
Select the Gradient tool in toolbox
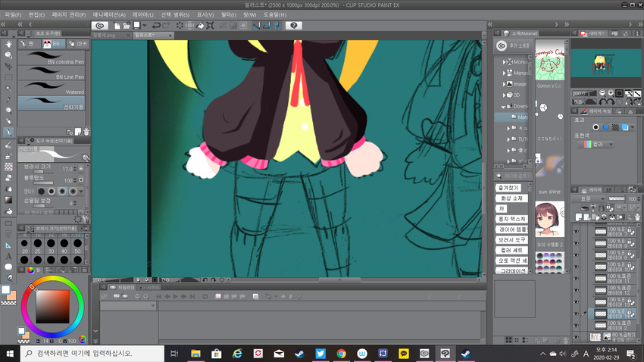(x=8, y=200)
